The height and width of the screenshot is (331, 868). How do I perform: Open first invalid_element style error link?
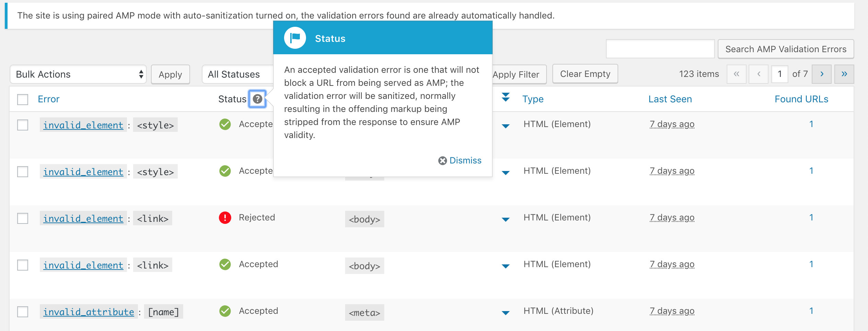[83, 125]
